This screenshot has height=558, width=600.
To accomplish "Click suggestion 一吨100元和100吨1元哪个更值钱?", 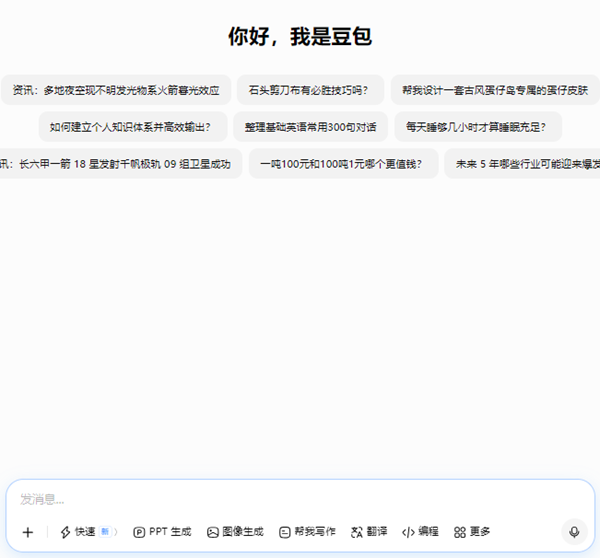I will pos(344,164).
